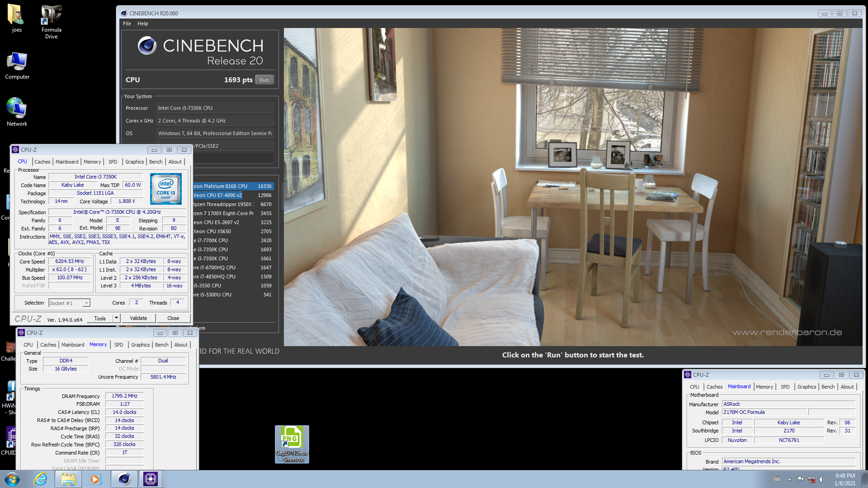Switch to Caches tab in top CPU-Z window
Image resolution: width=868 pixels, height=488 pixels.
(42, 162)
